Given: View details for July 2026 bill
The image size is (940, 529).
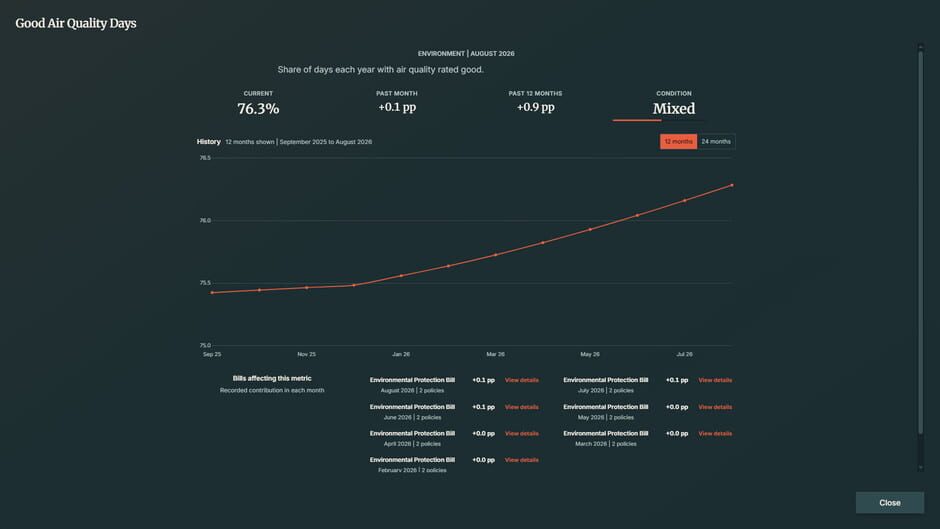Looking at the screenshot, I should point(715,380).
